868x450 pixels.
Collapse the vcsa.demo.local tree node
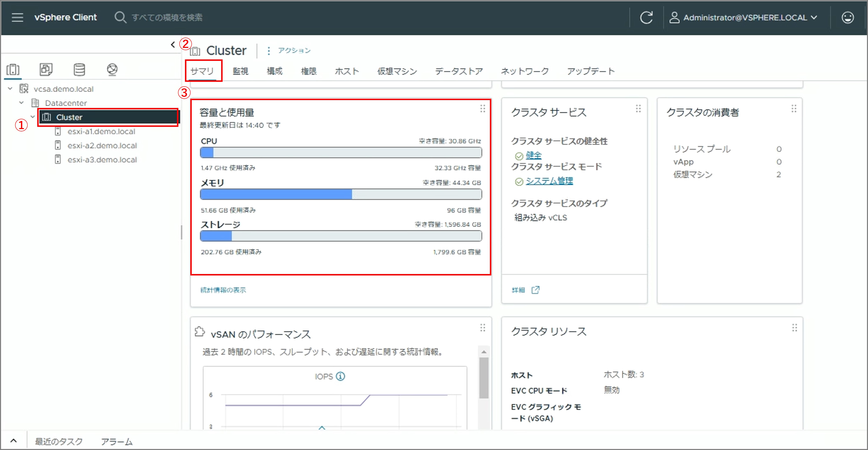tap(10, 89)
